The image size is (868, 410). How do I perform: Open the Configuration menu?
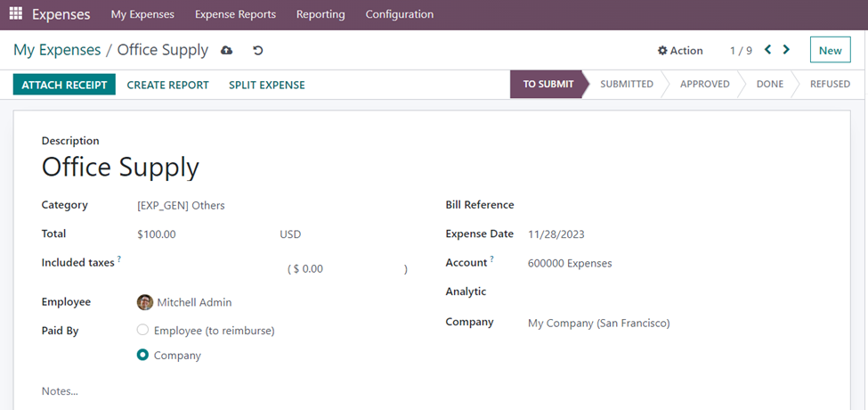(x=400, y=14)
